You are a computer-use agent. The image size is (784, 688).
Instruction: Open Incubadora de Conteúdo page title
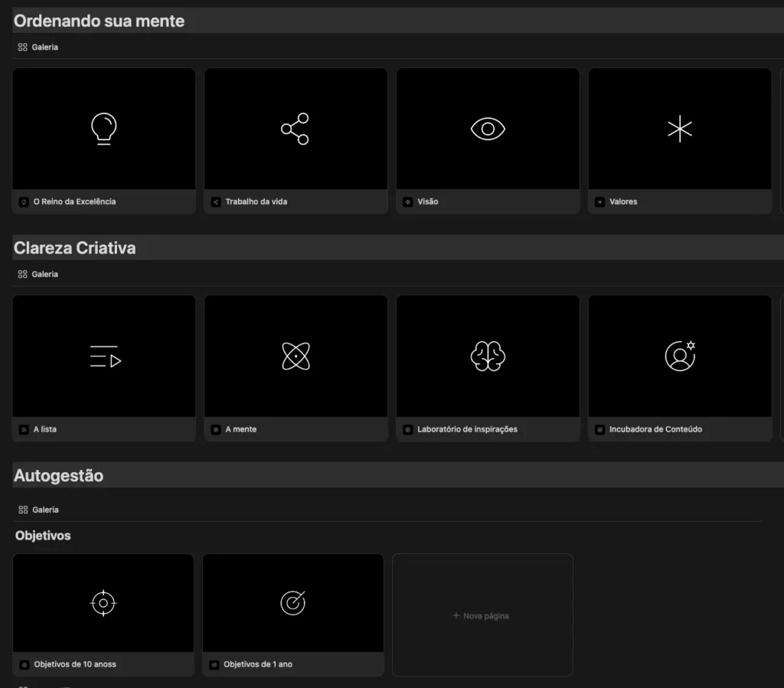pos(655,429)
